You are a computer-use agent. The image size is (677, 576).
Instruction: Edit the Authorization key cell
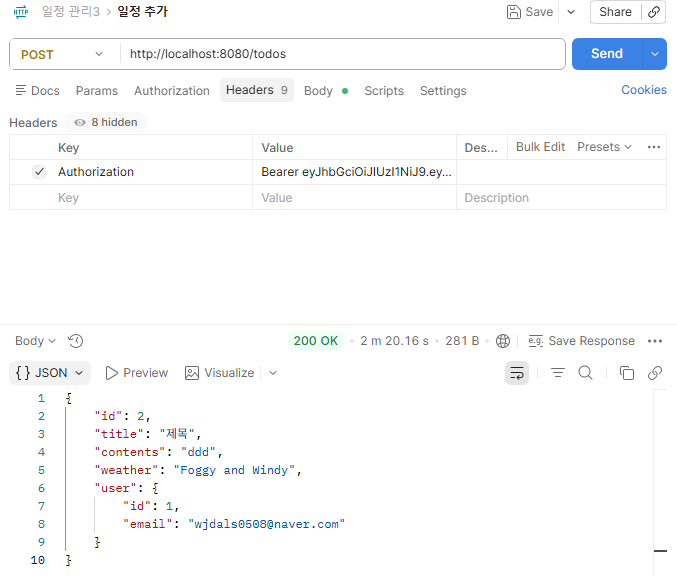click(154, 172)
